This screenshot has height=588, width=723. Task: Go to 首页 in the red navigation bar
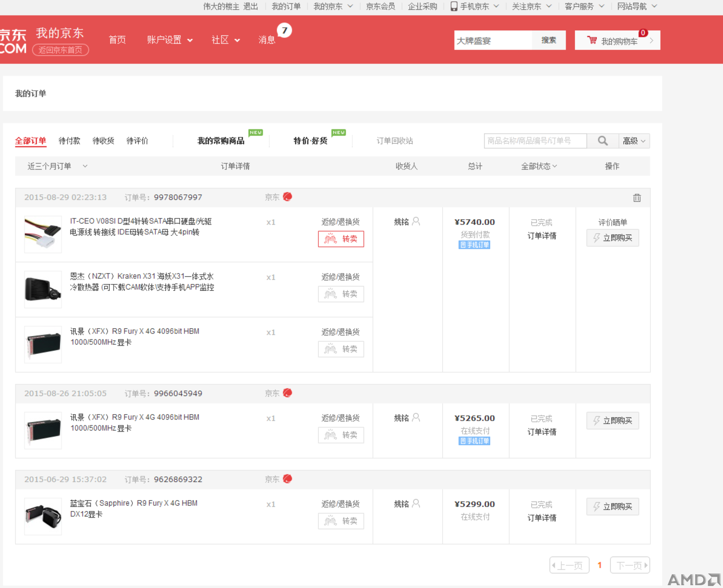coord(117,40)
